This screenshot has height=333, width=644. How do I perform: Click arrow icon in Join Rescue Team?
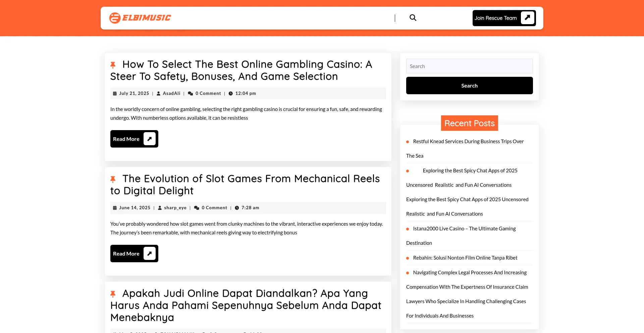point(527,18)
